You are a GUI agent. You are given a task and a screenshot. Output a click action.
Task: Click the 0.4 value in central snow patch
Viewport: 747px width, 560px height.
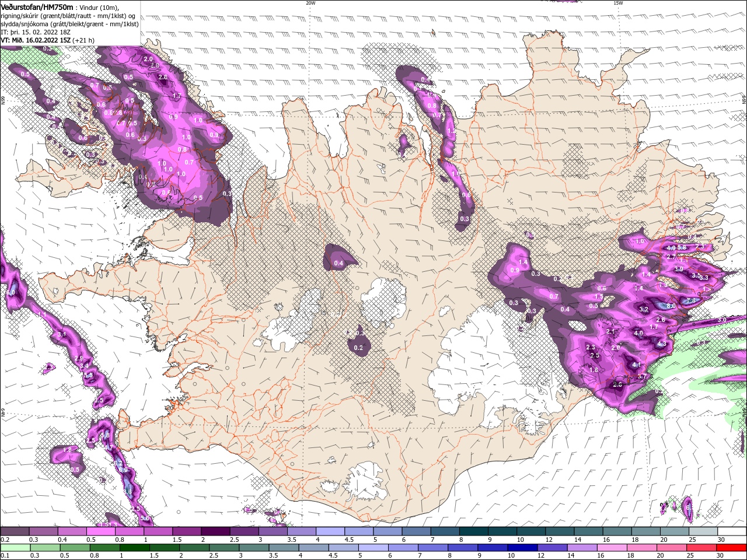tap(338, 263)
